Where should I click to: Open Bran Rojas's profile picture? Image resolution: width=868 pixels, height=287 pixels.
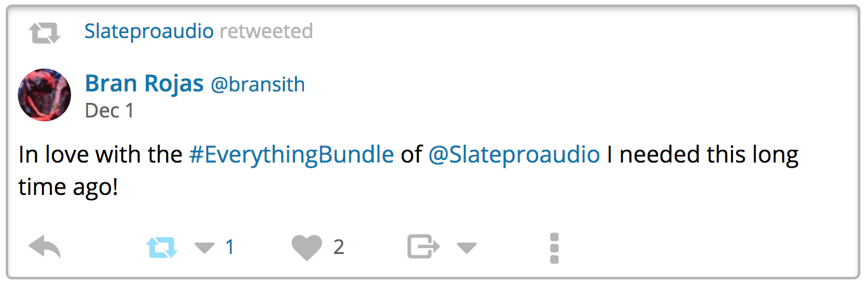[44, 95]
